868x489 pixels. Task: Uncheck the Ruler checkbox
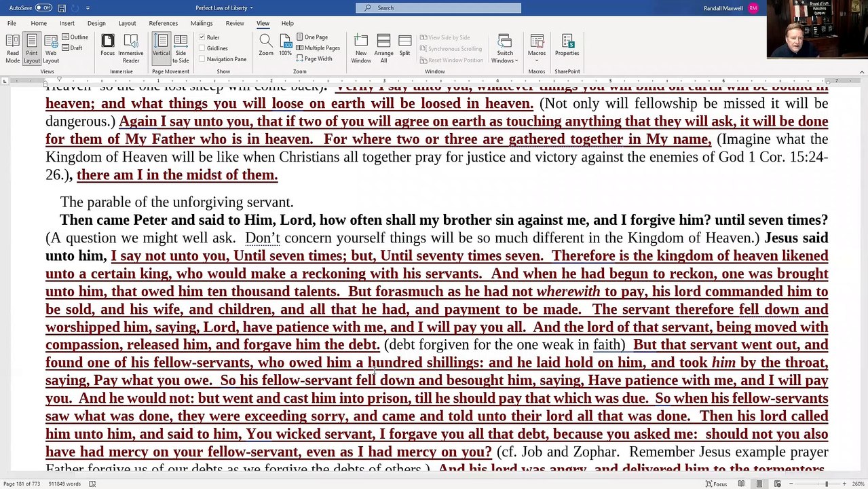click(202, 37)
